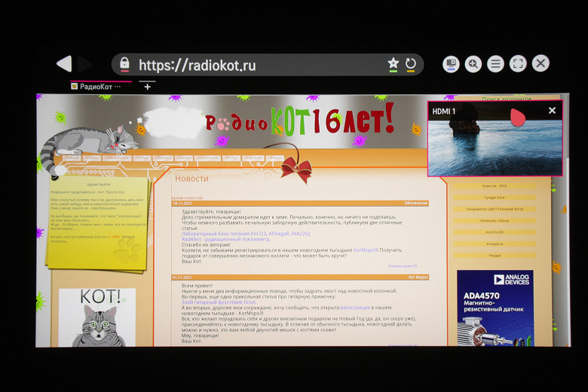Click the Обновление post title
588x392 pixels.
click(x=416, y=204)
